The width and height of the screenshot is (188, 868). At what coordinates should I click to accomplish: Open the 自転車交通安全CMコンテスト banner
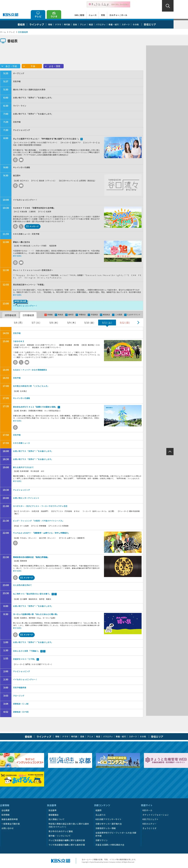pos(118,760)
